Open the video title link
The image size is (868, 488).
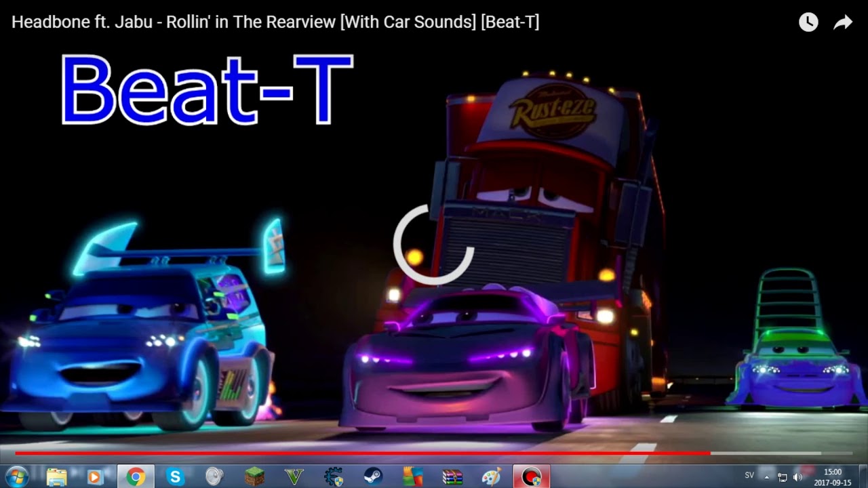tap(275, 22)
